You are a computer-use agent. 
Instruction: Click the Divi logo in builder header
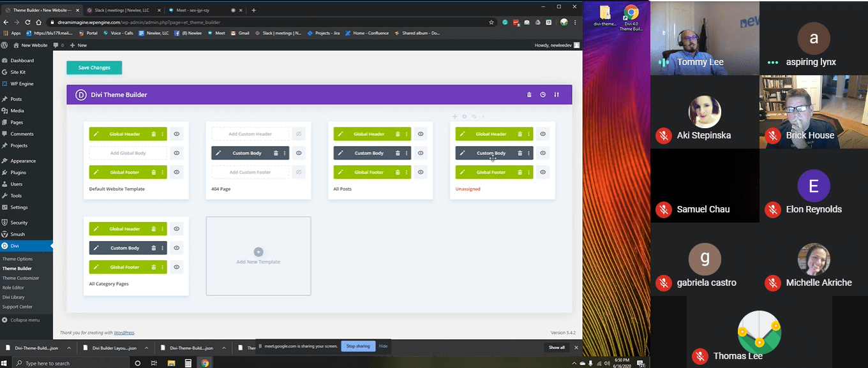coord(81,94)
